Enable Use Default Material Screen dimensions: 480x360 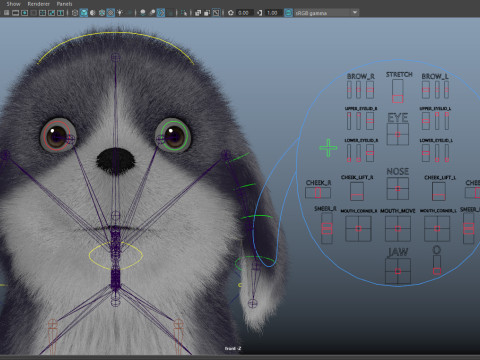(x=93, y=13)
